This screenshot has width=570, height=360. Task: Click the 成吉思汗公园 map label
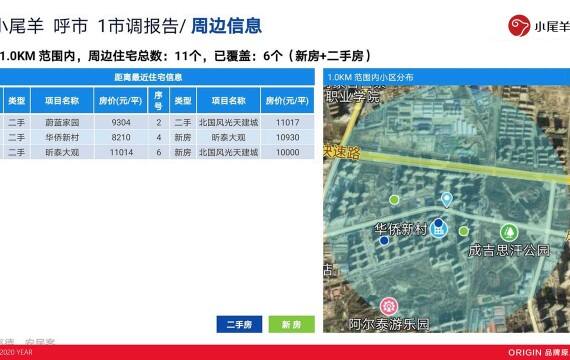click(509, 250)
